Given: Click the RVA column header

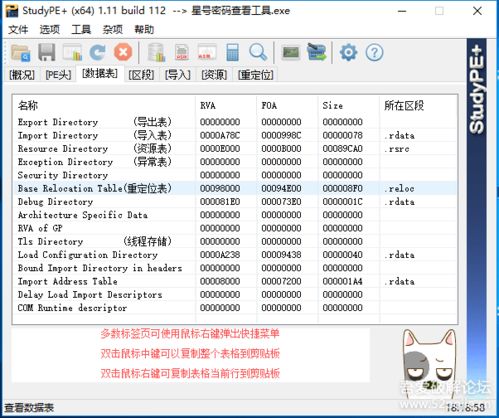Looking at the screenshot, I should (226, 106).
